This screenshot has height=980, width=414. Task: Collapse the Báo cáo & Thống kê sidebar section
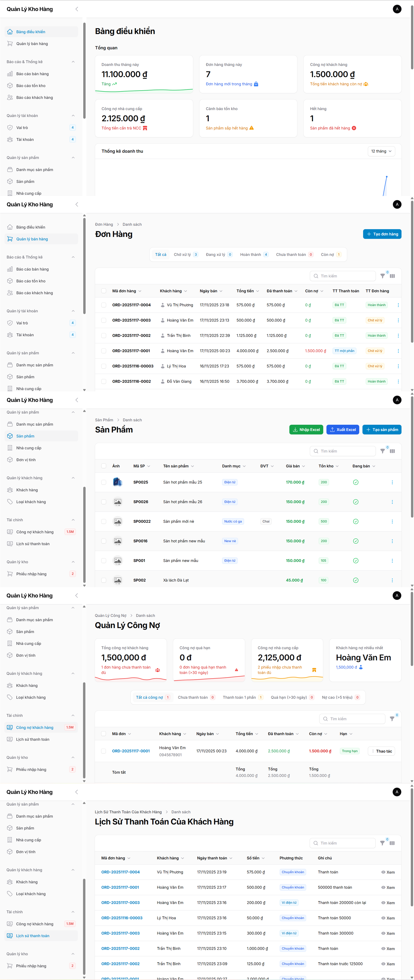[73, 61]
